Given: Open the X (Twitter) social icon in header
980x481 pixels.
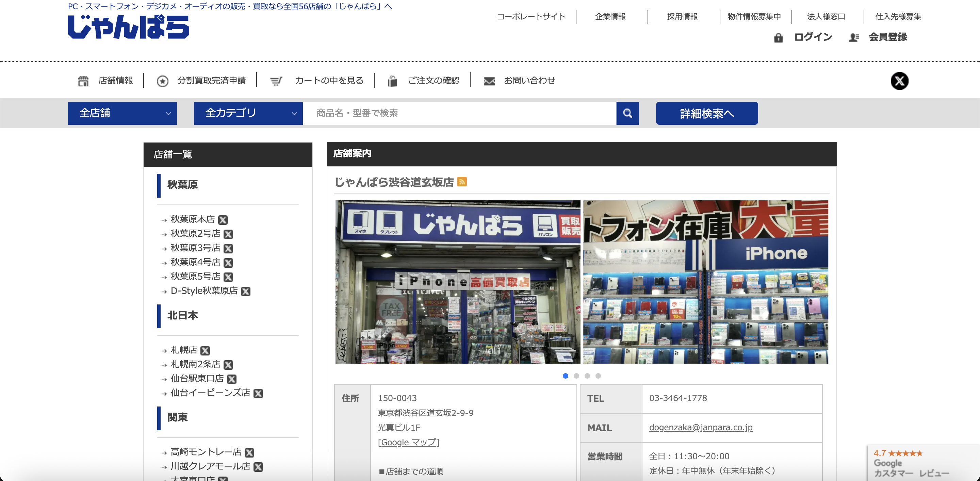Looking at the screenshot, I should pyautogui.click(x=899, y=81).
